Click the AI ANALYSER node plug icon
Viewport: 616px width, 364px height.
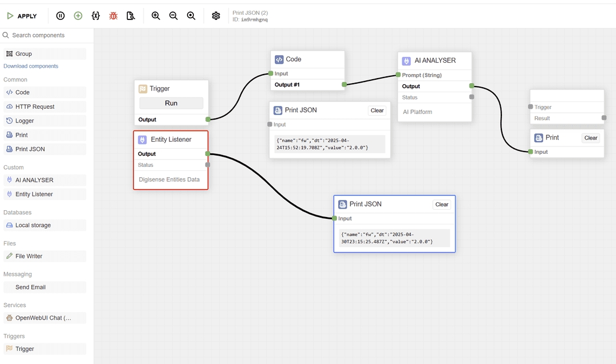(x=406, y=61)
